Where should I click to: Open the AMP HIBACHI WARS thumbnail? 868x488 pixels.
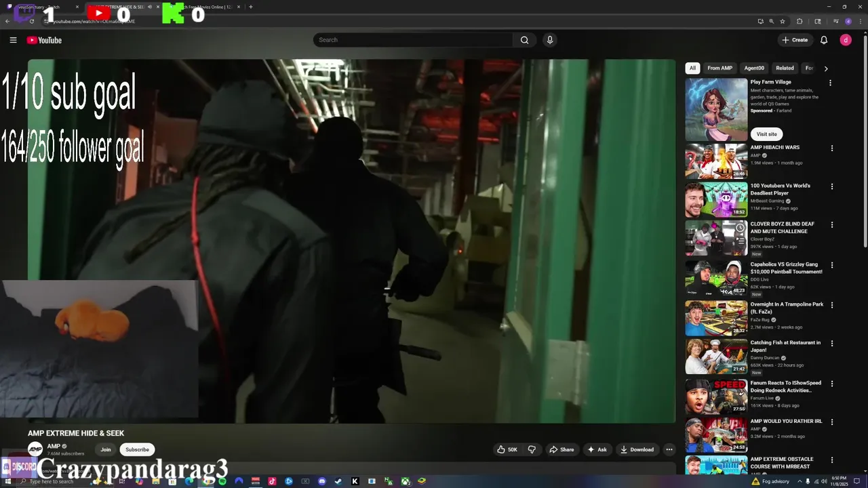[716, 161]
